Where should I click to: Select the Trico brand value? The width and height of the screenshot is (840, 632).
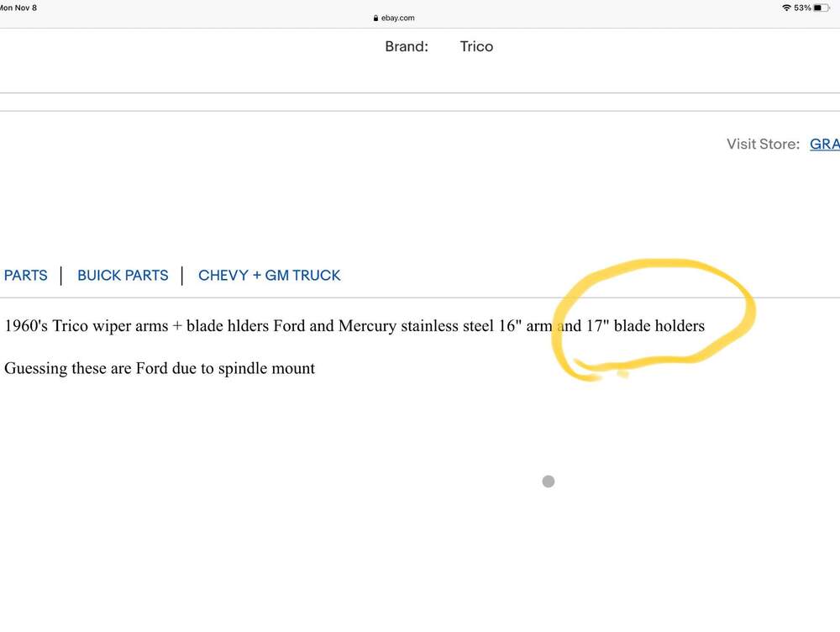click(476, 46)
